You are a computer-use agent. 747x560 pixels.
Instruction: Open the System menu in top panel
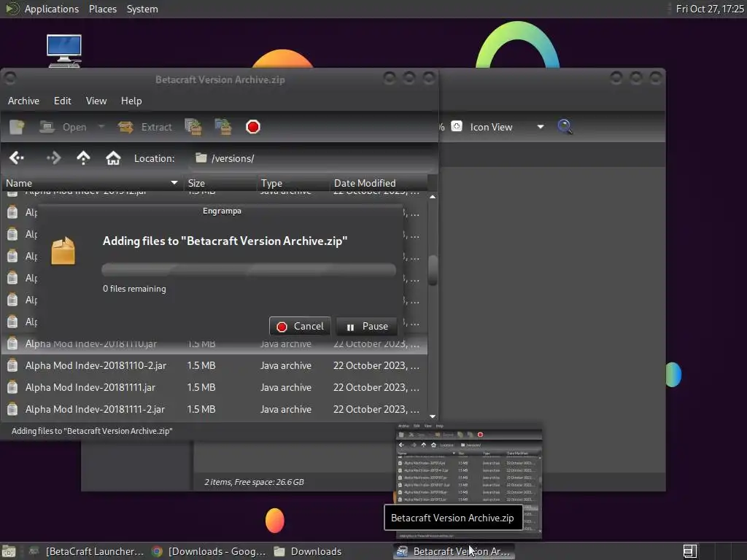(x=142, y=9)
